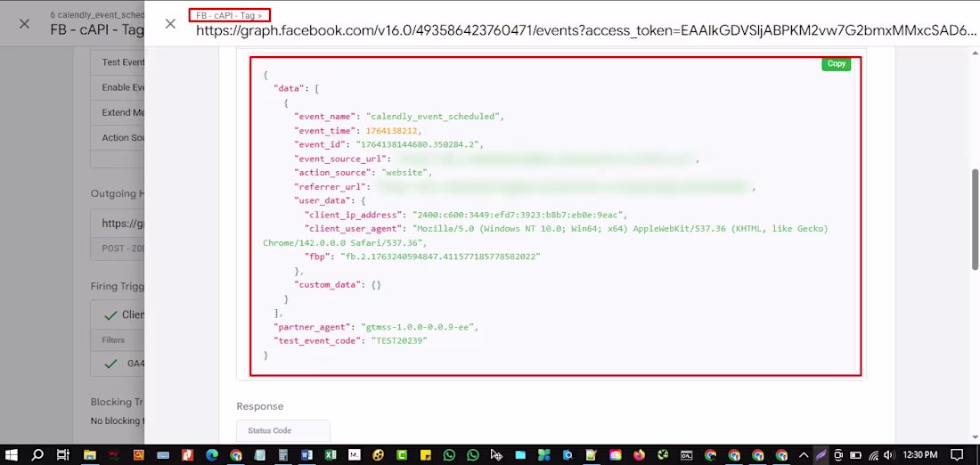980x465 pixels.
Task: Open the Windows notification center
Action: tap(957, 455)
